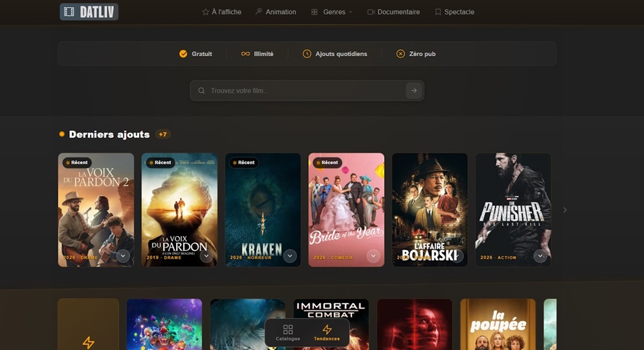
Task: Click the Catalogue grid icon
Action: [x=288, y=329]
